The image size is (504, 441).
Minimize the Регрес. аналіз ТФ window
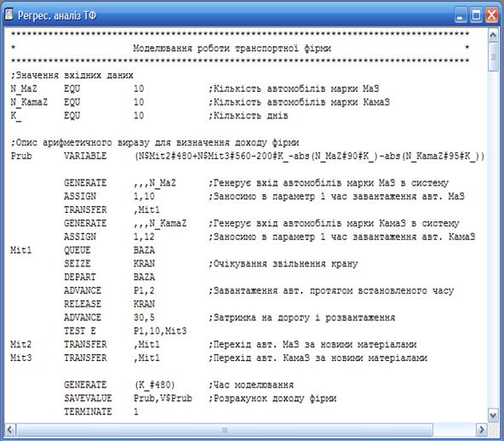[461, 15]
